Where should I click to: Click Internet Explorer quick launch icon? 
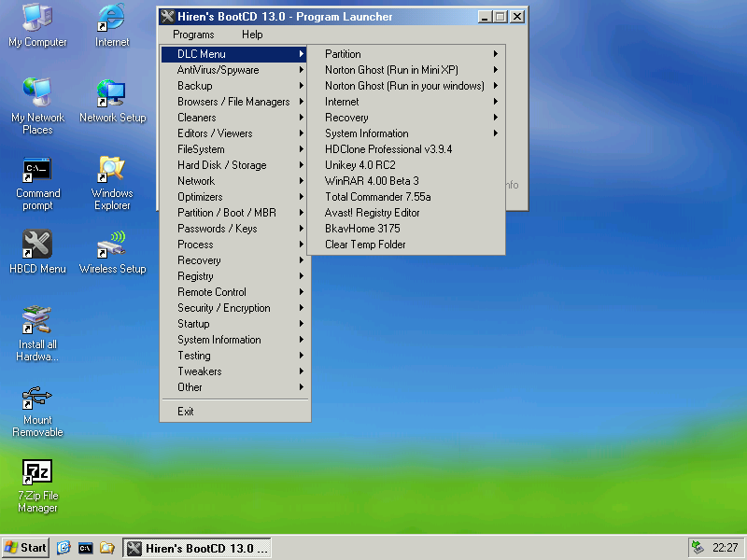coord(63,548)
